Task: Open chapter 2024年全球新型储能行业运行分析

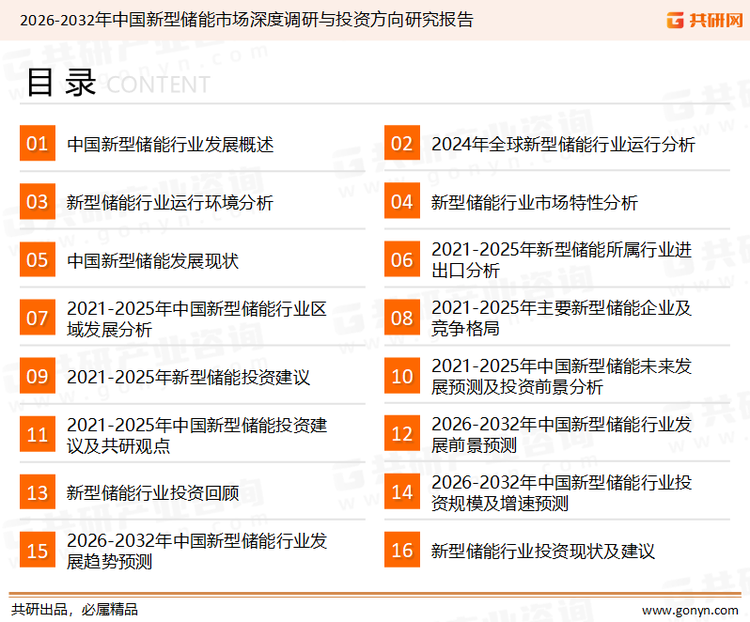Action: (563, 144)
